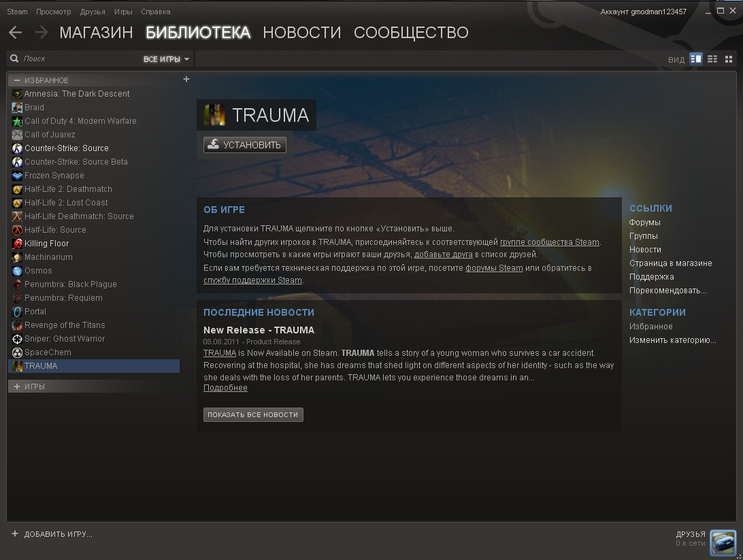The width and height of the screenshot is (743, 560).
Task: Click the back navigation arrow
Action: (16, 32)
